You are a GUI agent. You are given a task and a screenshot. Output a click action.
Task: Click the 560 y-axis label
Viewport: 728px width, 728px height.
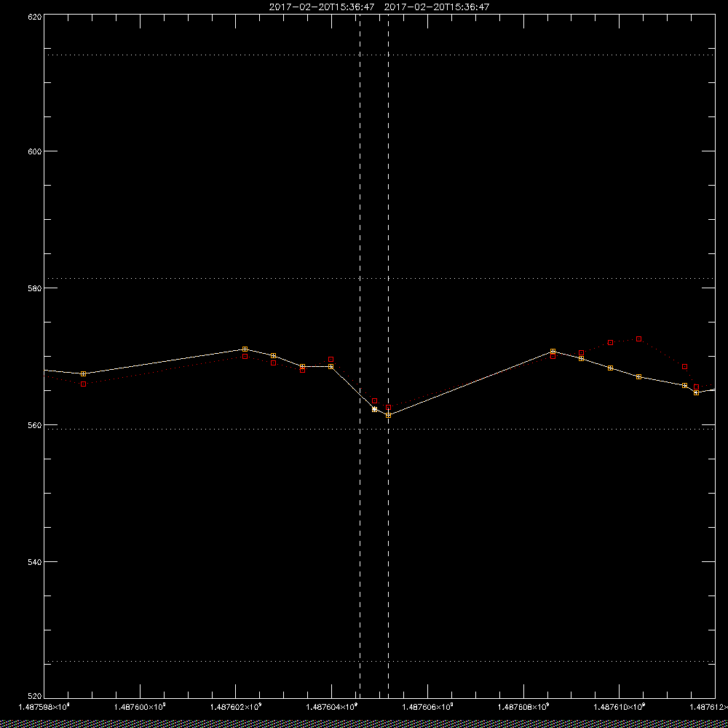[x=35, y=425]
